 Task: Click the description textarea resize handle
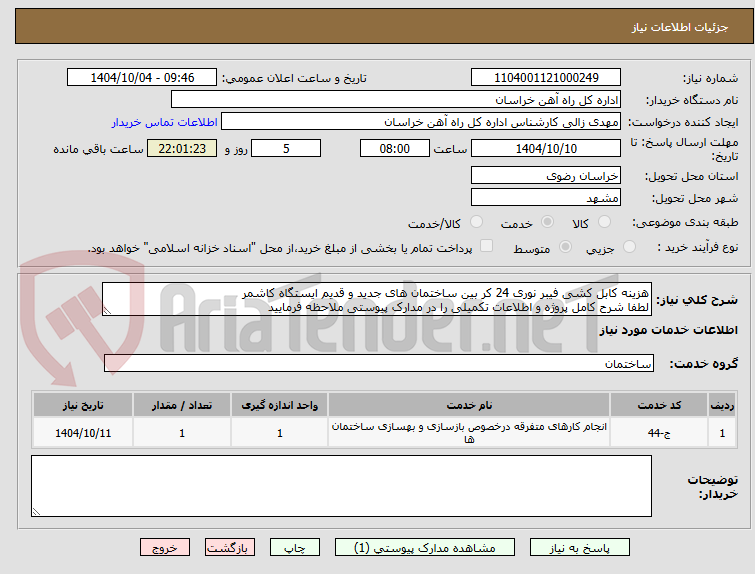click(107, 311)
